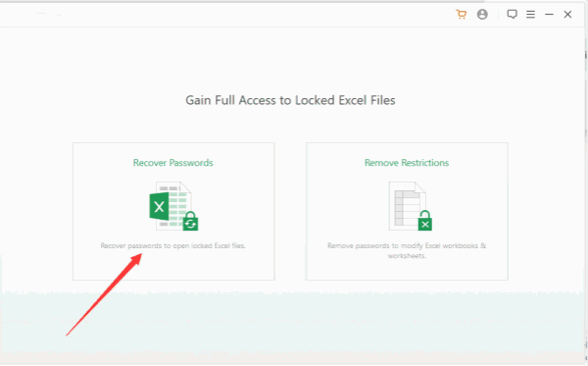Select the Recover Passwords heading
Screen dimensions: 588x366
click(172, 163)
